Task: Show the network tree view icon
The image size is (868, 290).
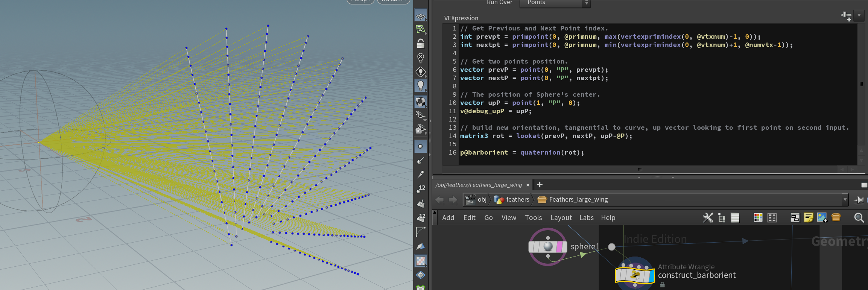Action: pos(722,218)
